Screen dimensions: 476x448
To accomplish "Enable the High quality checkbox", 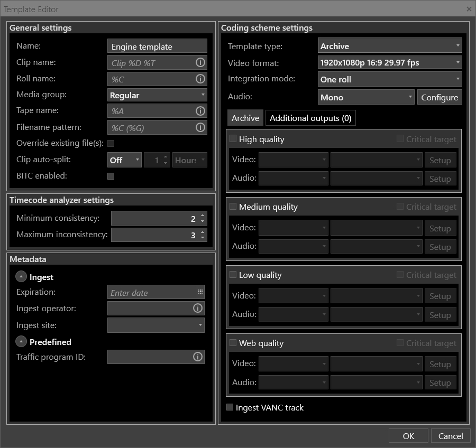I will coord(233,138).
